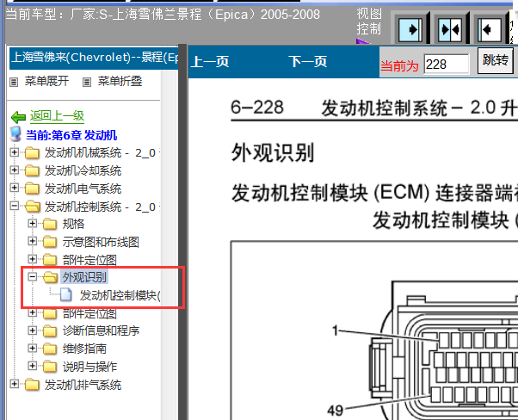Viewport: 518px width, 420px height.
Task: Click the open folder icon beside 外观识别
Action: [51, 277]
